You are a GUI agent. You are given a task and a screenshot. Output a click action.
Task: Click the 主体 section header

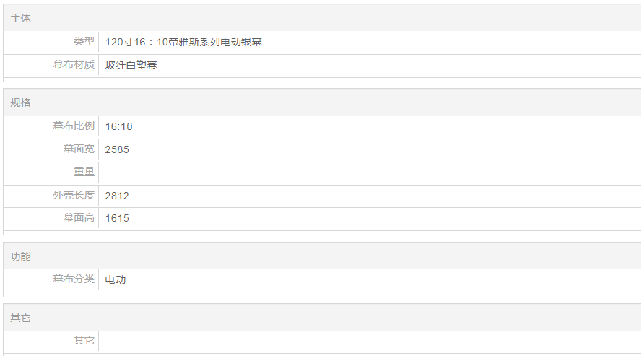21,18
